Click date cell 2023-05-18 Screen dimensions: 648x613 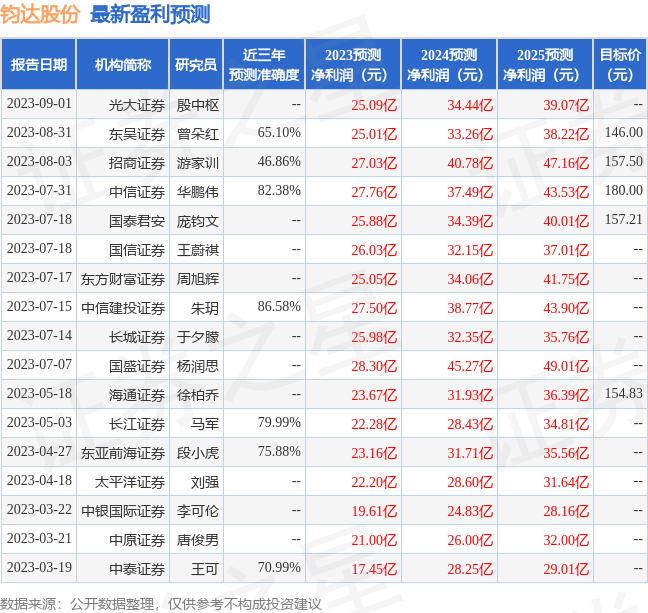(x=39, y=394)
